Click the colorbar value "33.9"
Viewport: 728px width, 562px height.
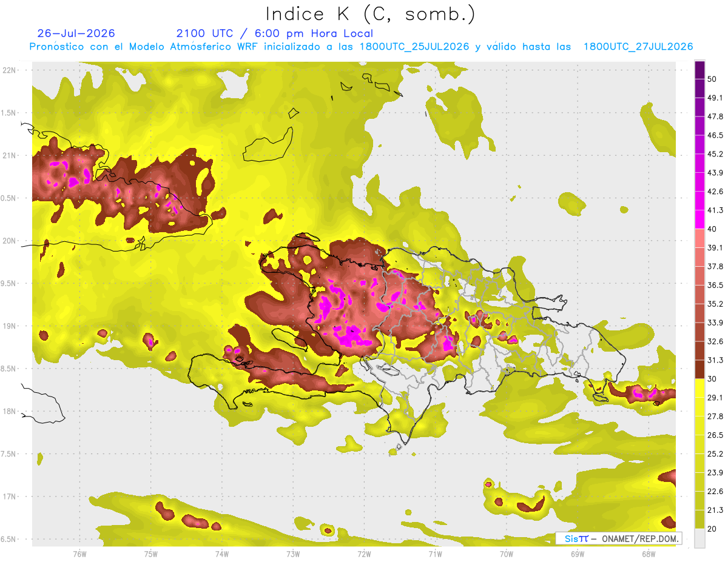tap(716, 323)
